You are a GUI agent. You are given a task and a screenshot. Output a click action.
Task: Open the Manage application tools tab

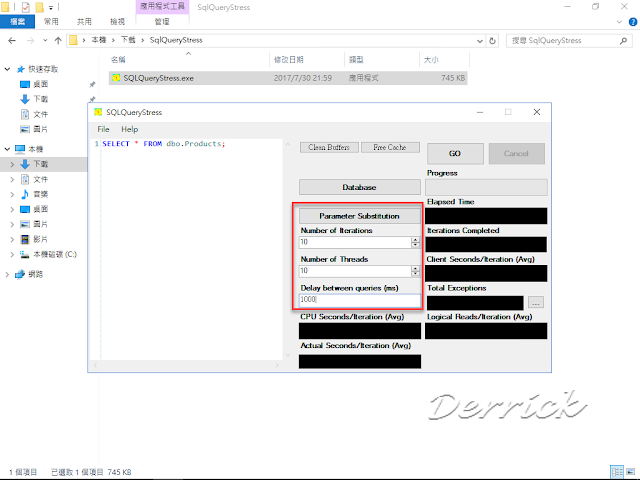(162, 22)
